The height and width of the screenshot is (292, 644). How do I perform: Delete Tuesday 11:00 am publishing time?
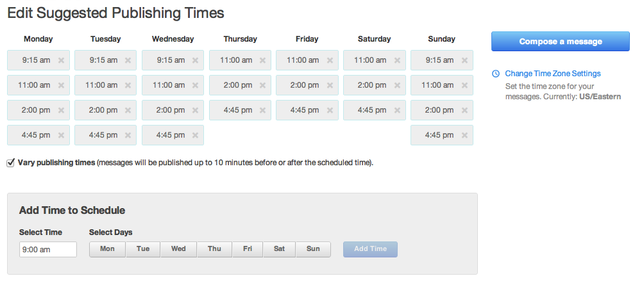128,85
